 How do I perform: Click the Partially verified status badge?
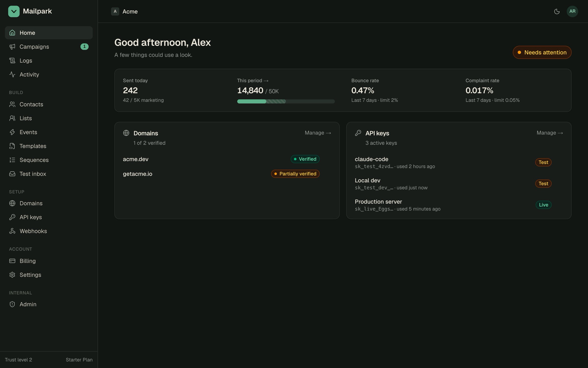point(295,174)
